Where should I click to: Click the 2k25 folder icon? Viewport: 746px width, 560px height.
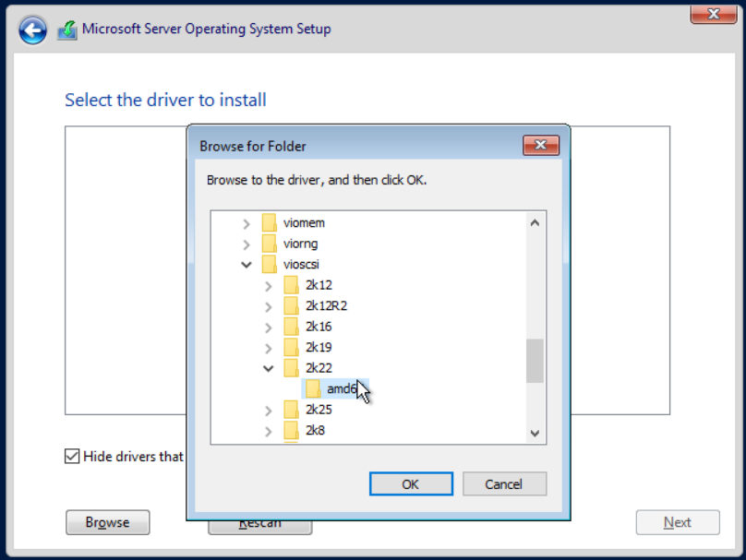(x=291, y=410)
